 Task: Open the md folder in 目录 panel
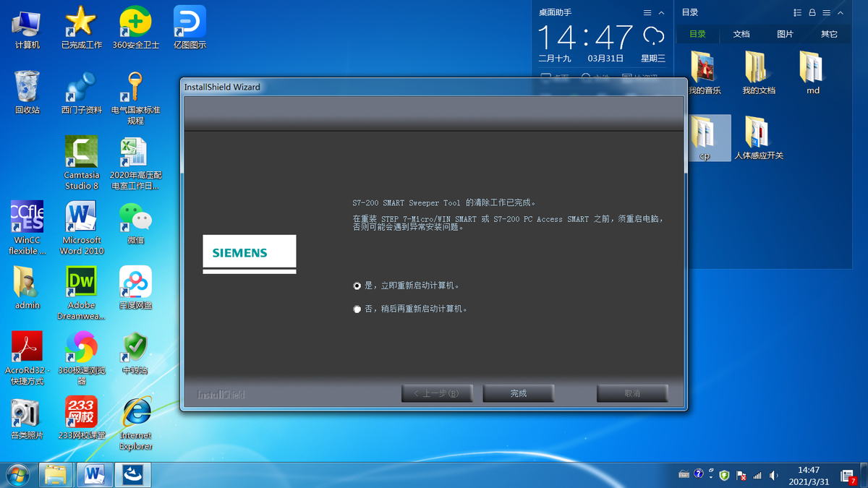pos(813,72)
